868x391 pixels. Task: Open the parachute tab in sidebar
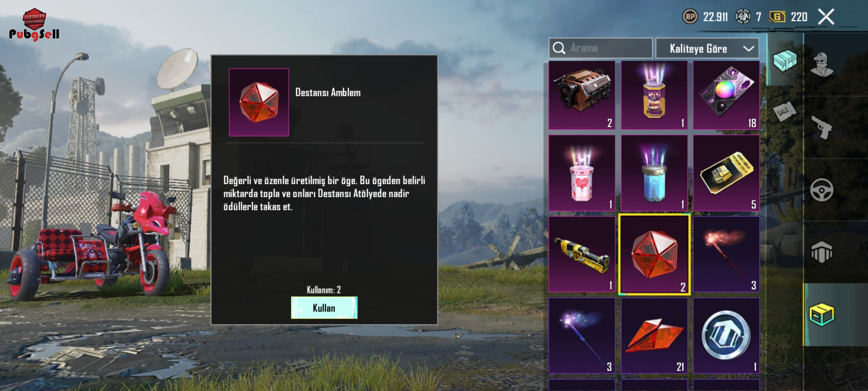coord(822,252)
